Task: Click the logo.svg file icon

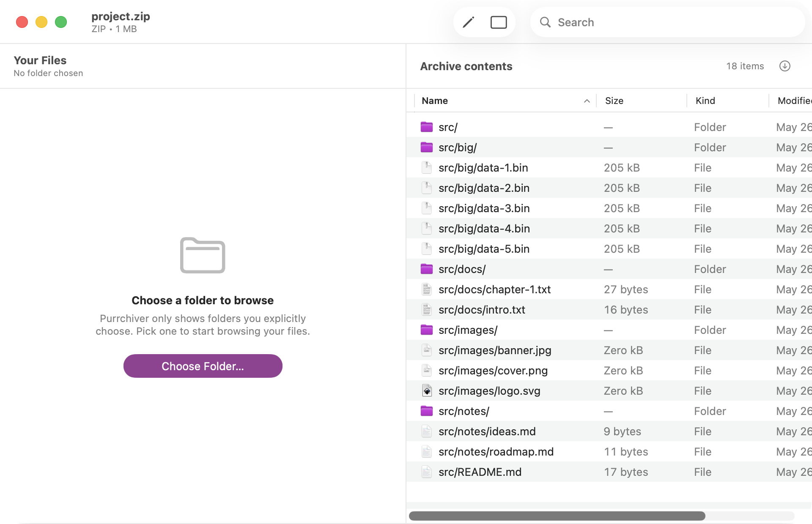Action: click(427, 390)
